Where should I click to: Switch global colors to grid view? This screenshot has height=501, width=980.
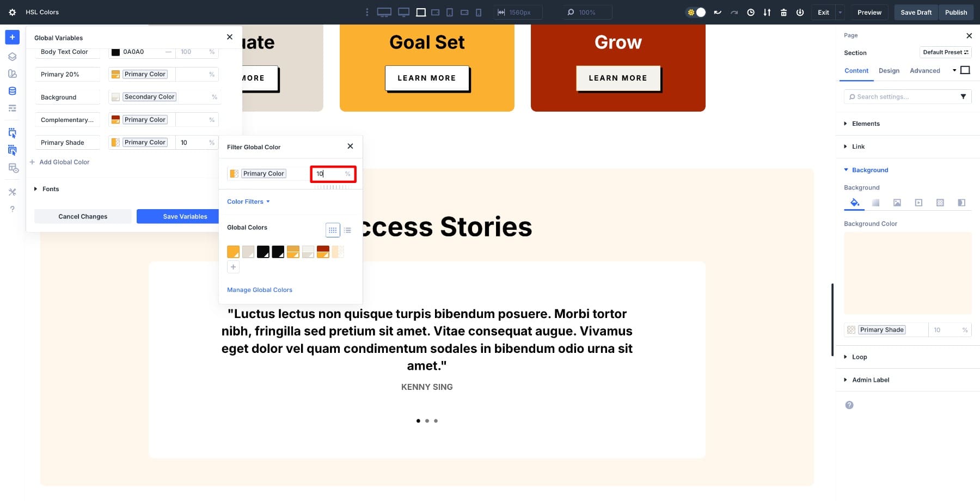tap(333, 230)
